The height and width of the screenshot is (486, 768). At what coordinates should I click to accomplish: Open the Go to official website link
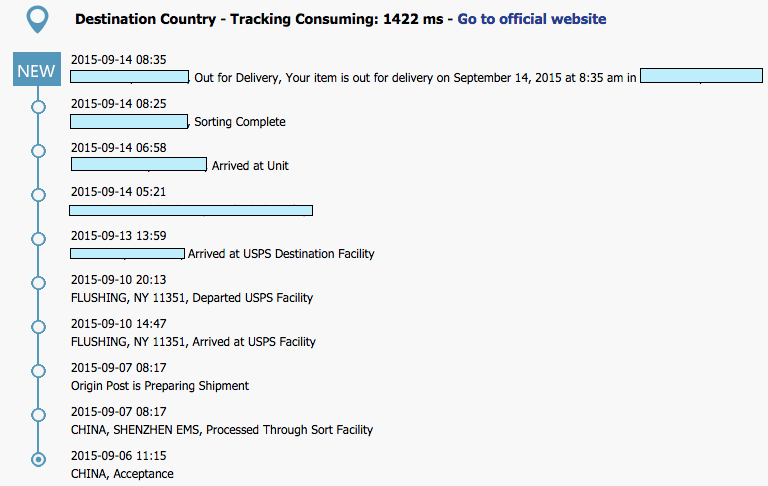[x=531, y=19]
